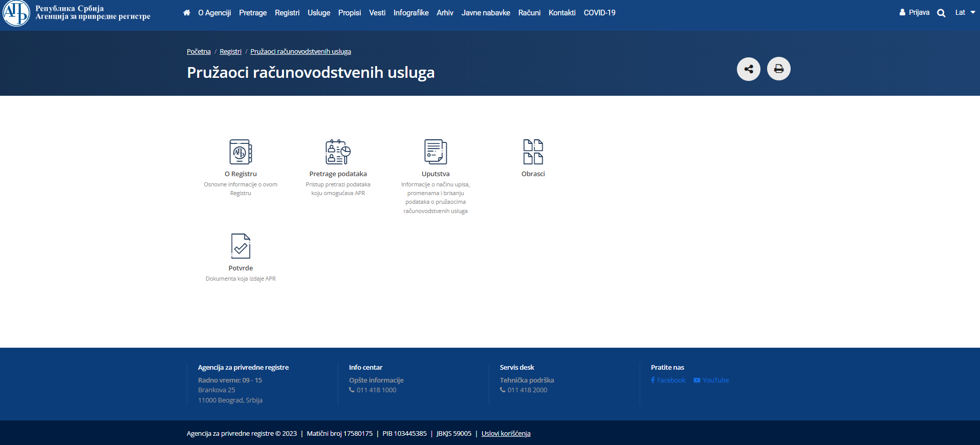The width and height of the screenshot is (980, 445).
Task: Click the share button icon
Action: pos(748,69)
